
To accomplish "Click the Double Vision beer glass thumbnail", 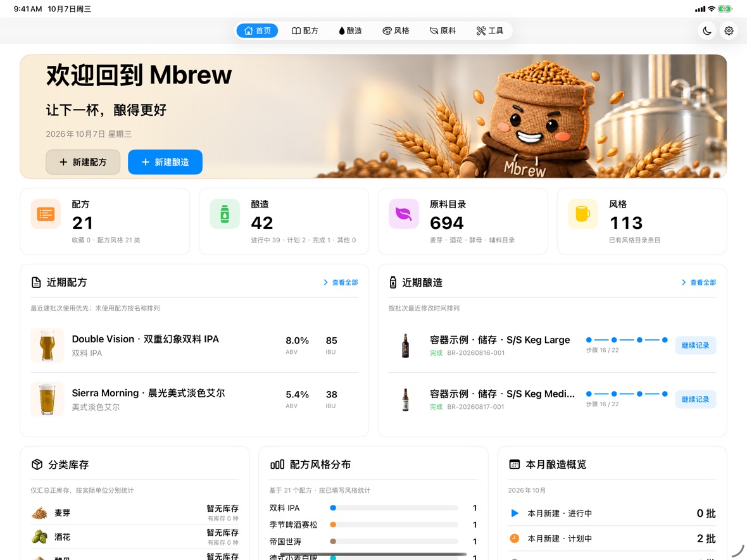I will click(x=47, y=345).
